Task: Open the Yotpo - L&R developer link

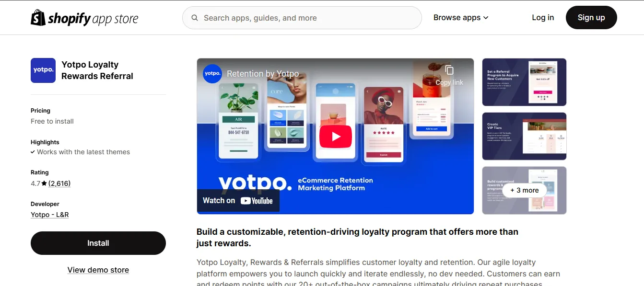Action: (50, 215)
